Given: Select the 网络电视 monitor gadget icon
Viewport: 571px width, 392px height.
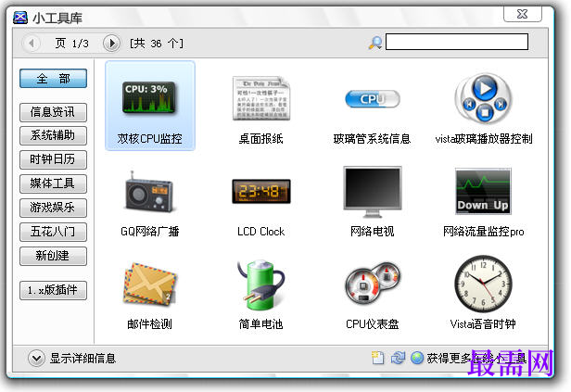Looking at the screenshot, I should point(373,192).
